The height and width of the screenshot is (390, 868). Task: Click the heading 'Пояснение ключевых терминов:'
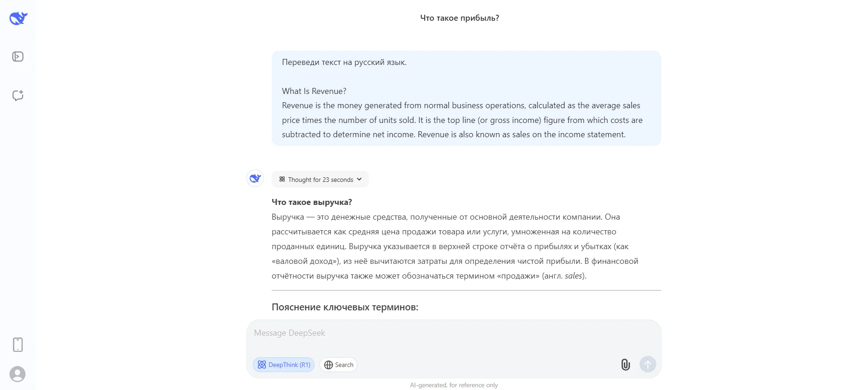coord(345,307)
